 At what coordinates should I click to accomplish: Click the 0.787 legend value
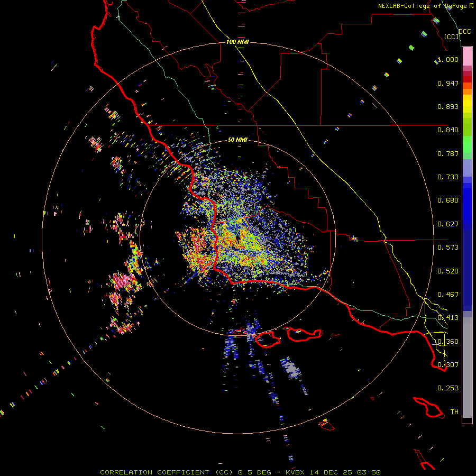448,153
